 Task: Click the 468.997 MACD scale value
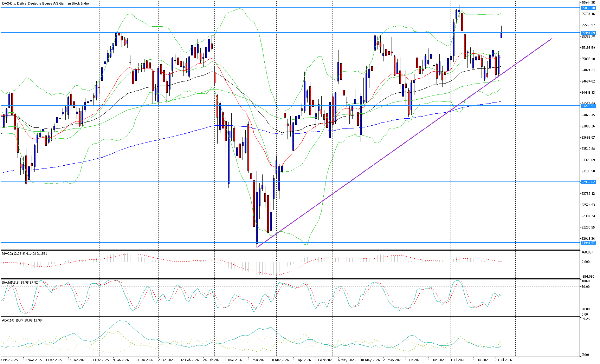pos(588,252)
